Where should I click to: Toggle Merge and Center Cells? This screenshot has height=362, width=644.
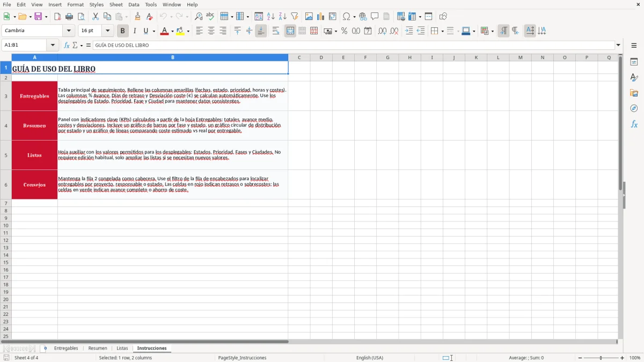(x=290, y=31)
